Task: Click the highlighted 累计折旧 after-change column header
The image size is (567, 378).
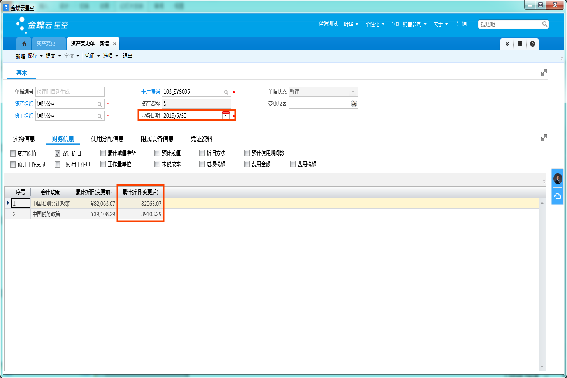Action: [141, 192]
